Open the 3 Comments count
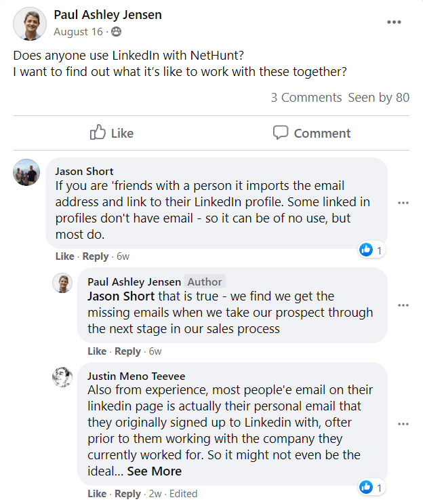This screenshot has height=504, width=423. [x=306, y=98]
